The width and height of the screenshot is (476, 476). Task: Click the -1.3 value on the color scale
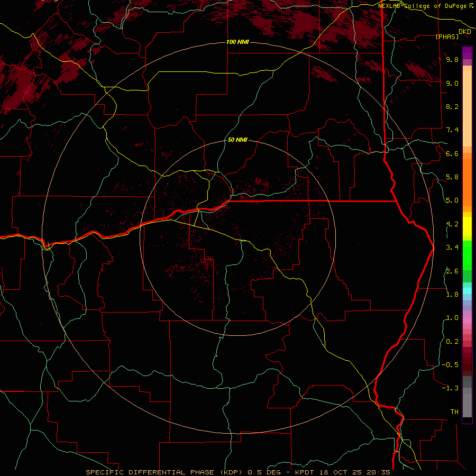coord(450,388)
